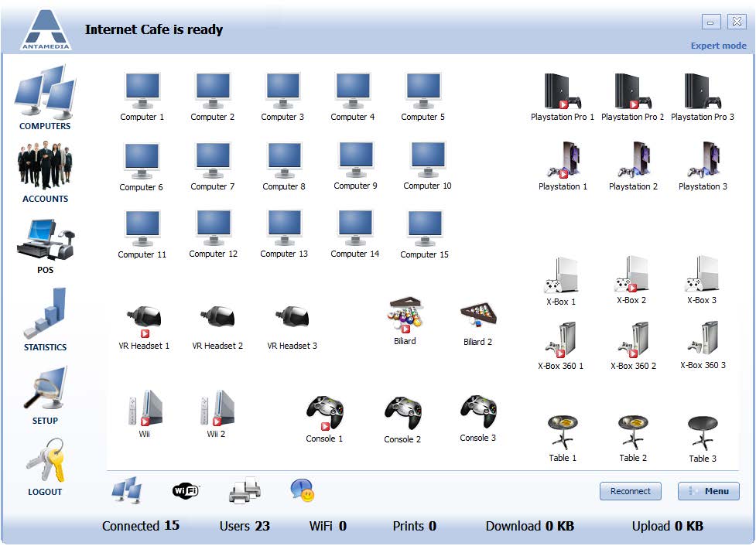Open the Computers section in sidebar
Screen dimensions: 756x546
click(x=45, y=97)
